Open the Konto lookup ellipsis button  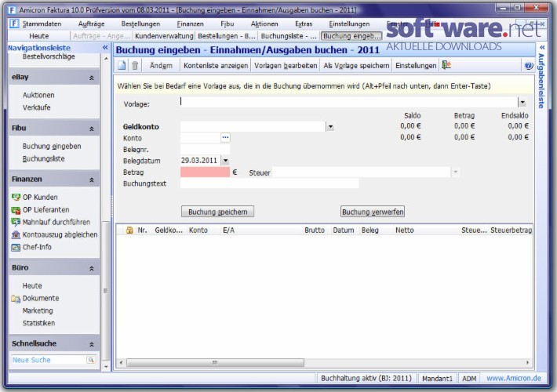coord(225,137)
